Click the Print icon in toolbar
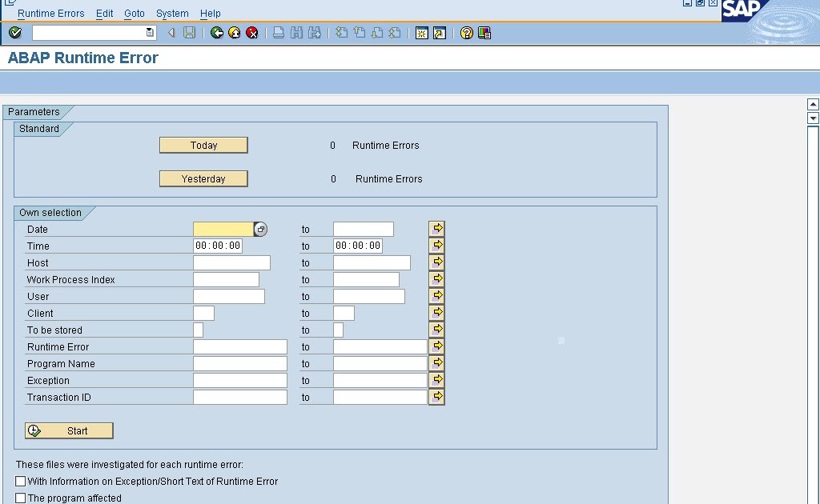This screenshot has width=820, height=504. (x=279, y=33)
